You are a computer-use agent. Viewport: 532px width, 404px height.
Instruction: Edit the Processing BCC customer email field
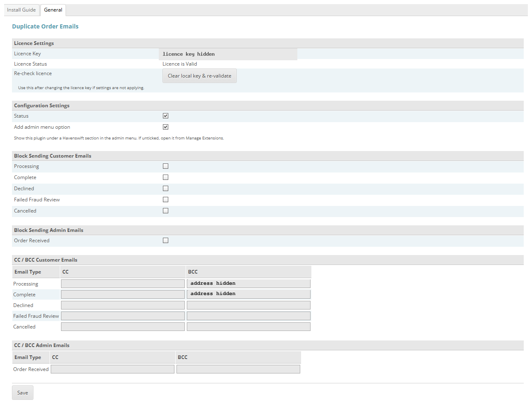pos(249,284)
